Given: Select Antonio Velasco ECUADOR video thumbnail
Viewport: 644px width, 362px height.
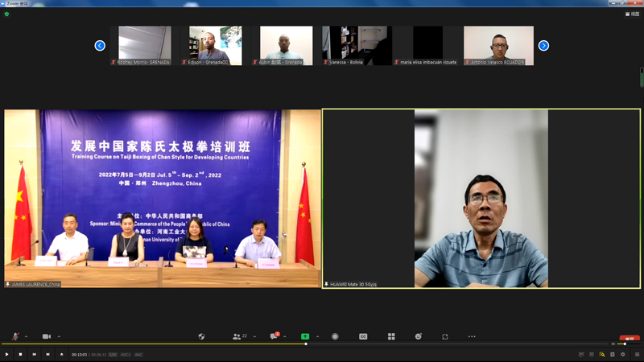Looking at the screenshot, I should 498,45.
